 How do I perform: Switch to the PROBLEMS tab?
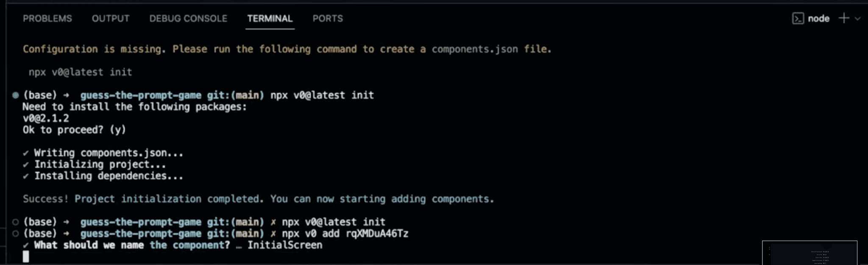[x=47, y=18]
